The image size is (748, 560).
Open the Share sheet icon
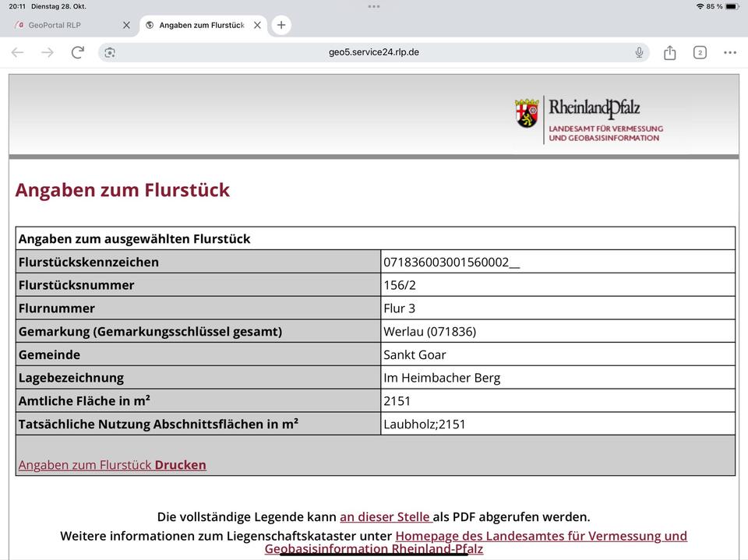(669, 52)
